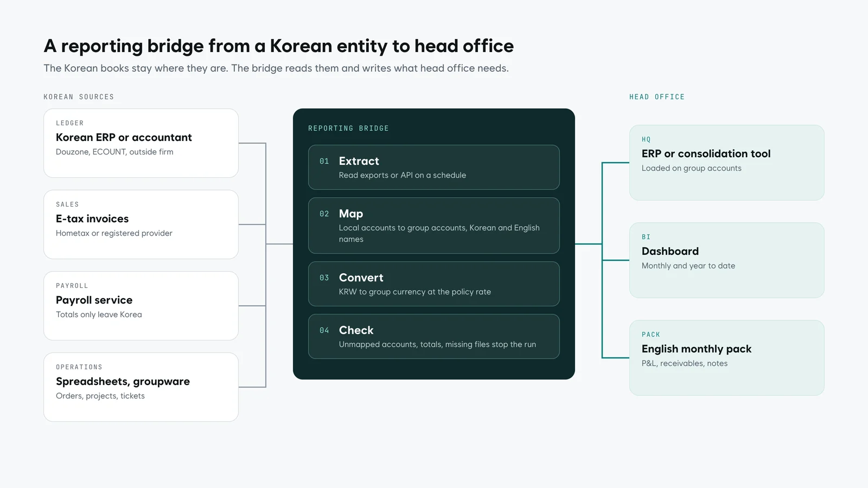868x488 pixels.
Task: Click 'Orders, projects, tickets' text
Action: (x=100, y=396)
